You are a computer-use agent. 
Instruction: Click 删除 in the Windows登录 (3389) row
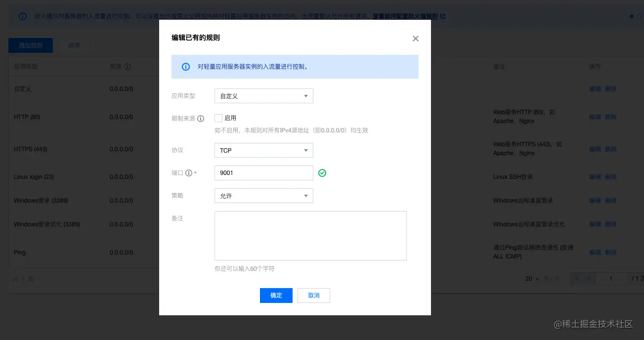[x=611, y=201]
